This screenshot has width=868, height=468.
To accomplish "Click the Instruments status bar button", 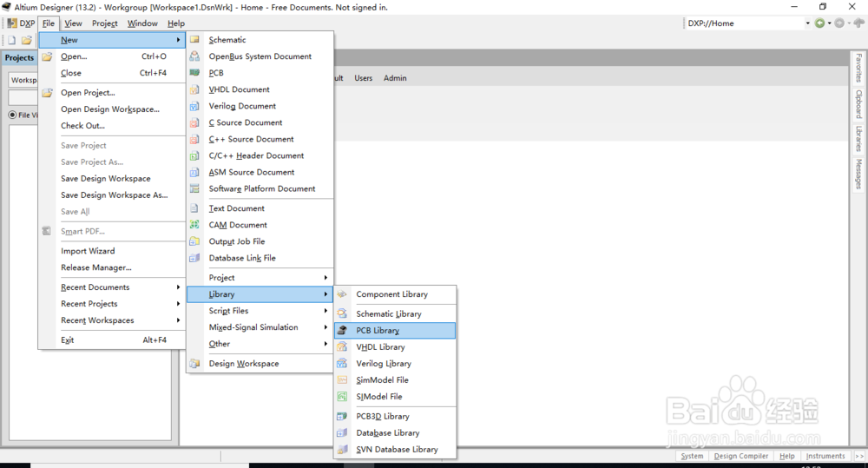I will [x=825, y=456].
